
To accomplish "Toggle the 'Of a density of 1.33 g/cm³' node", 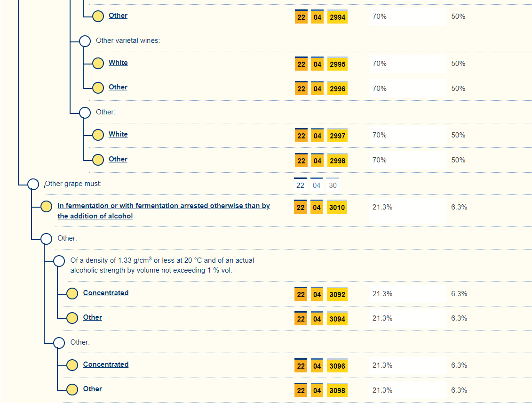I will [59, 261].
